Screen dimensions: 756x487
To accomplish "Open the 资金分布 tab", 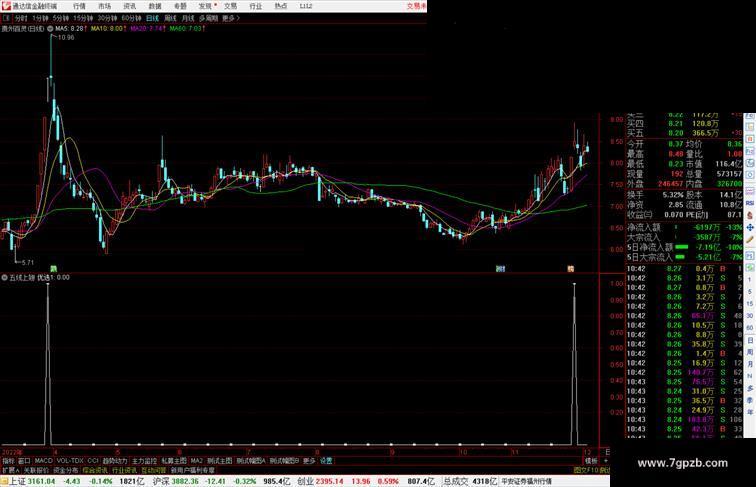I will (66, 471).
